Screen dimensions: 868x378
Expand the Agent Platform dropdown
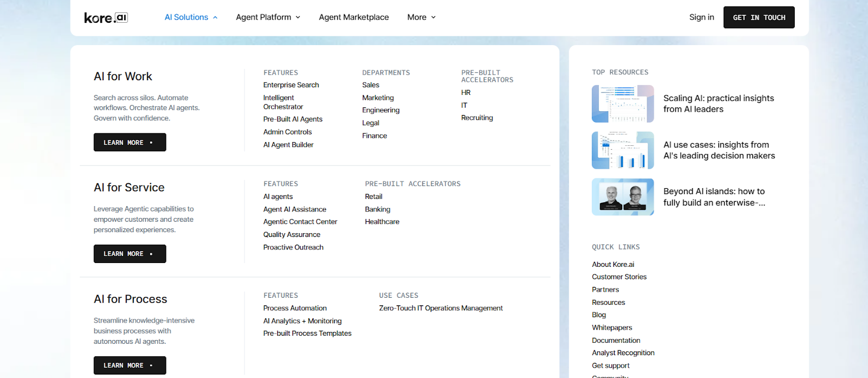tap(268, 17)
